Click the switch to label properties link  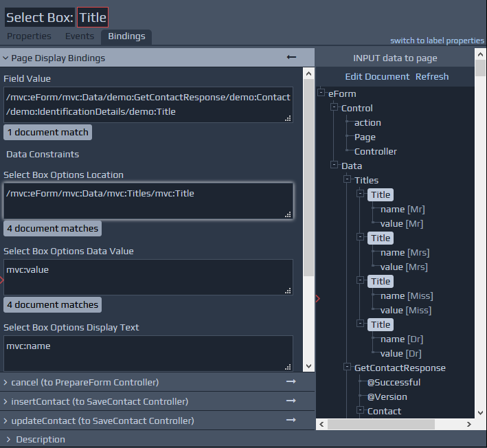point(437,41)
